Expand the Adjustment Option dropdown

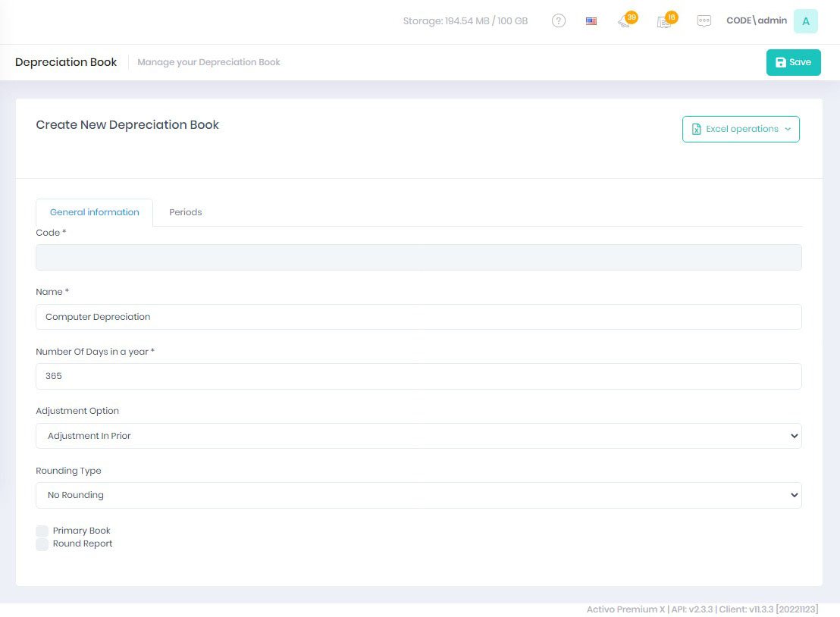point(418,436)
